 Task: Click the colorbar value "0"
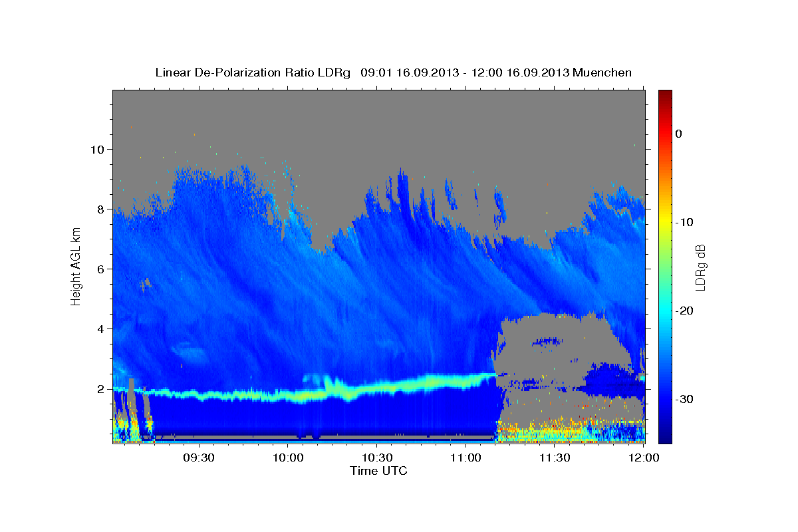[x=678, y=134]
